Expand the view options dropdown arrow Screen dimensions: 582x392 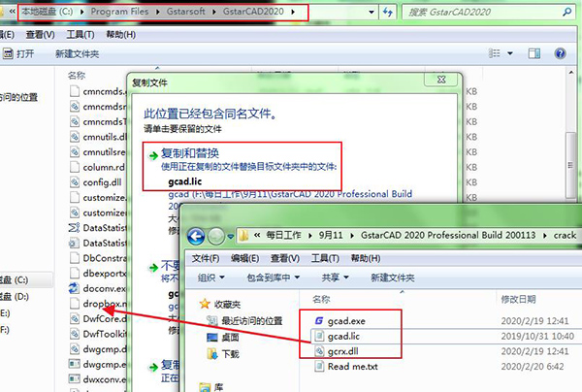510,53
